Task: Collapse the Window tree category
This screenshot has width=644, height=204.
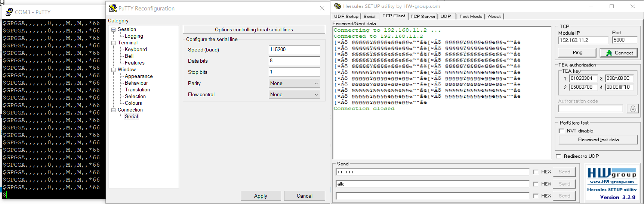Action: tap(113, 70)
